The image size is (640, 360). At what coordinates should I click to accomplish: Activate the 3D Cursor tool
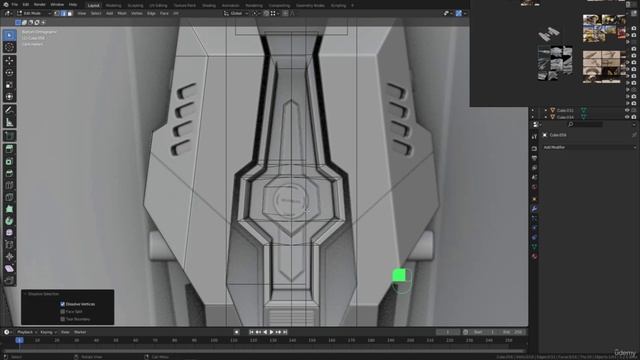point(9,47)
